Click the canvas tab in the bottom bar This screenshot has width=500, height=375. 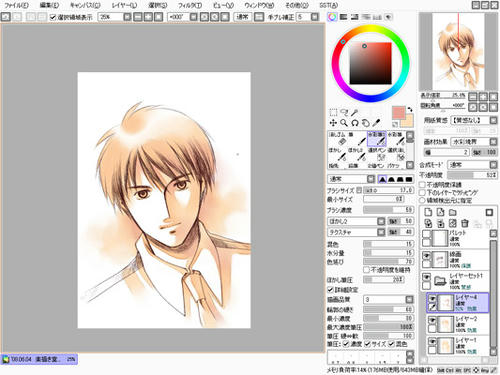point(39,359)
